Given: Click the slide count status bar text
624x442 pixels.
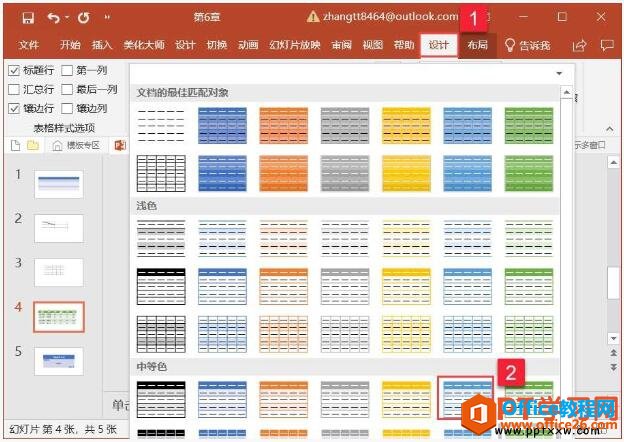Looking at the screenshot, I should [x=63, y=429].
